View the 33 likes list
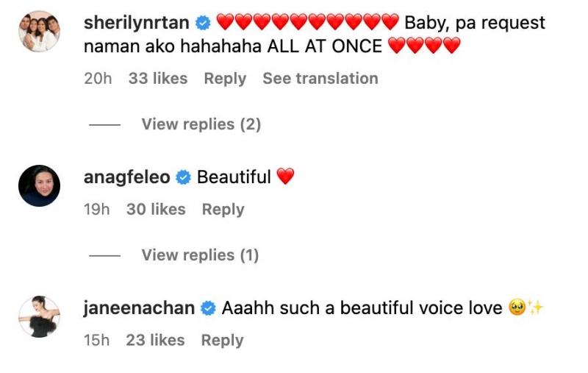The image size is (588, 373). 158,79
